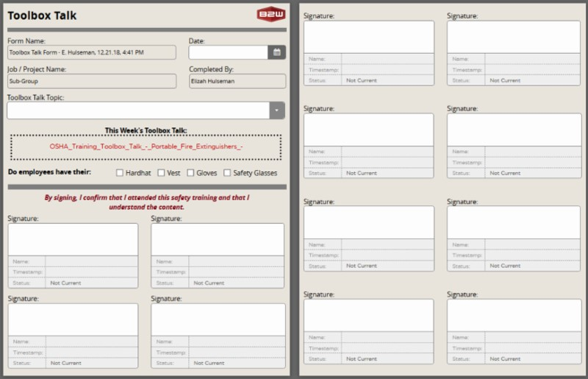Sign the second-row left signature box, right page
Viewport: 588px width, 379px height.
tap(369, 130)
